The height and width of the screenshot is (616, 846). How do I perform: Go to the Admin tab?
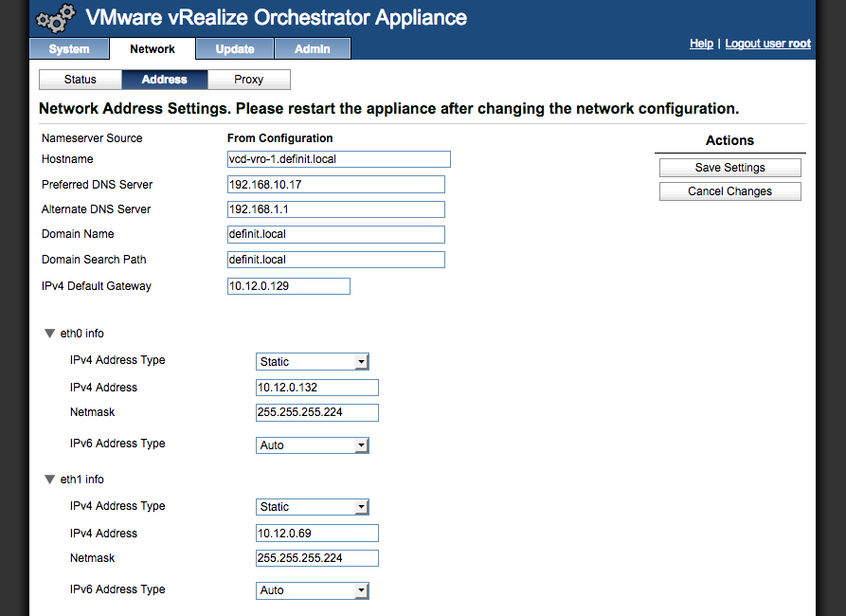click(x=313, y=49)
